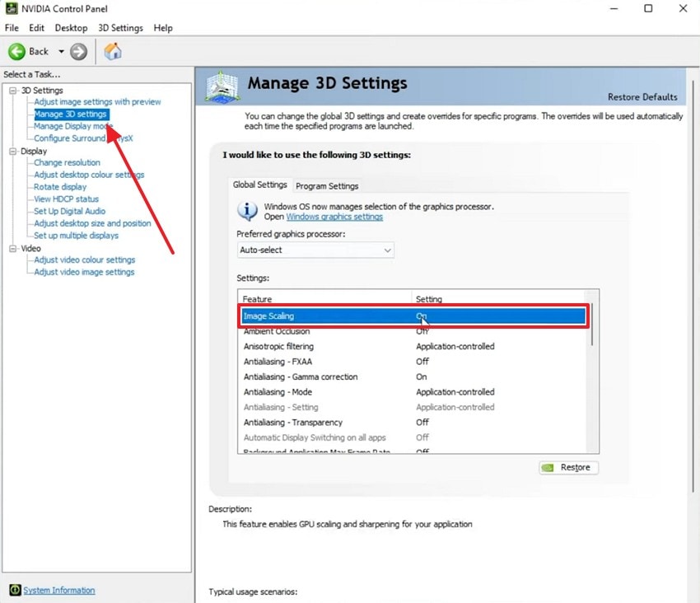The width and height of the screenshot is (700, 603).
Task: Select Change resolution in the task tree
Action: [x=67, y=162]
